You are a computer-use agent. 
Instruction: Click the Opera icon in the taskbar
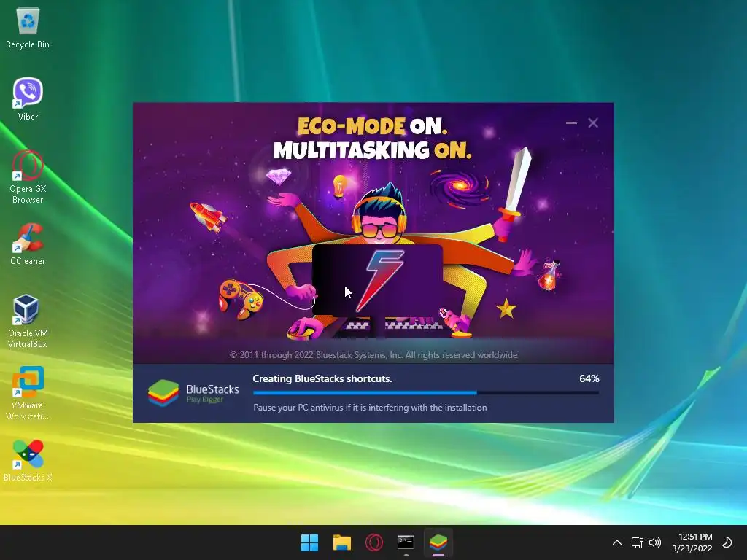[x=374, y=542]
